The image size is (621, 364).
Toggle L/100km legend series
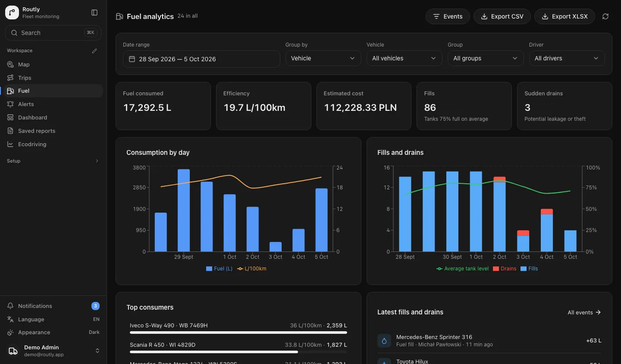click(252, 269)
